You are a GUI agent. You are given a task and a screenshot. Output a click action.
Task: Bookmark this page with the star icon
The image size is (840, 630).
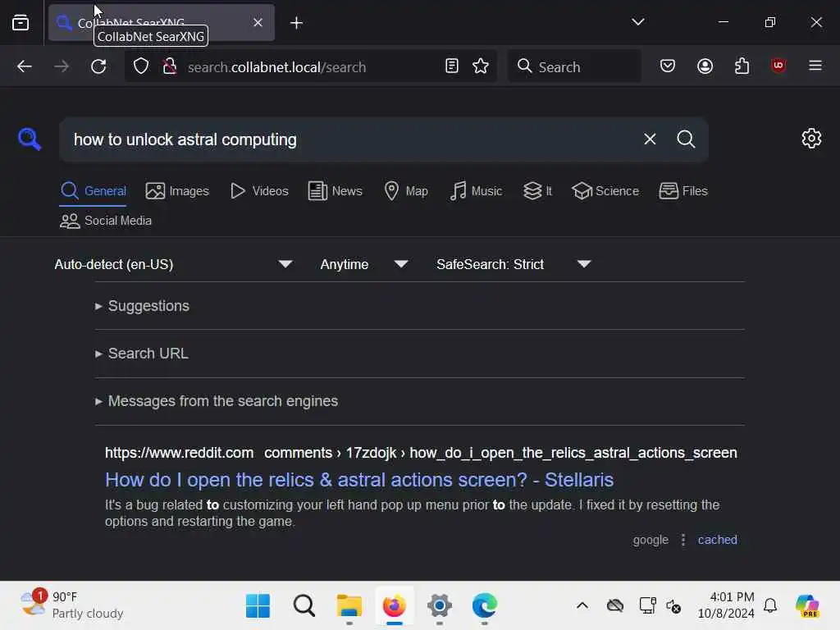(481, 66)
